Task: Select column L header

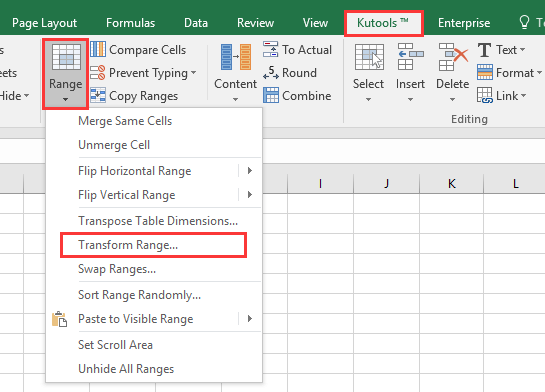Action: coord(514,183)
